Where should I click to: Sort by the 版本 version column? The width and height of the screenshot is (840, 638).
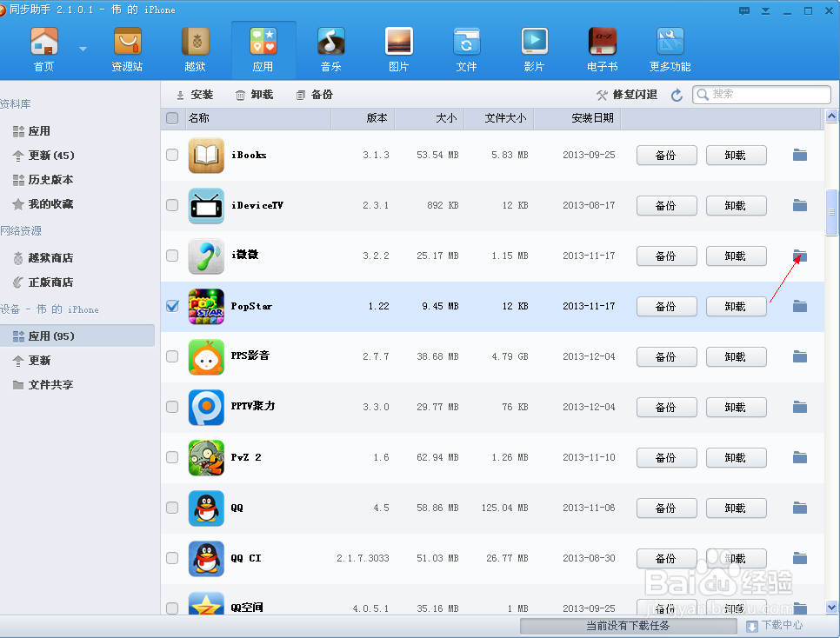pos(363,118)
